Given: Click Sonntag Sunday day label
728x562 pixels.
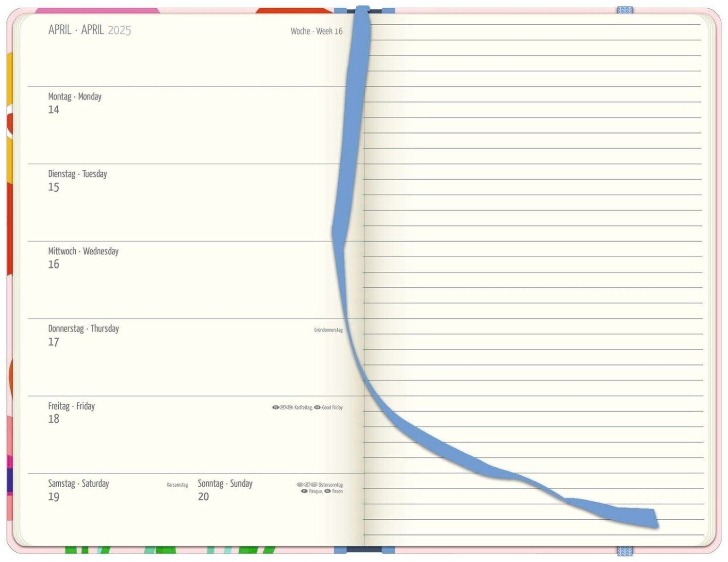Looking at the screenshot, I should coord(225,483).
